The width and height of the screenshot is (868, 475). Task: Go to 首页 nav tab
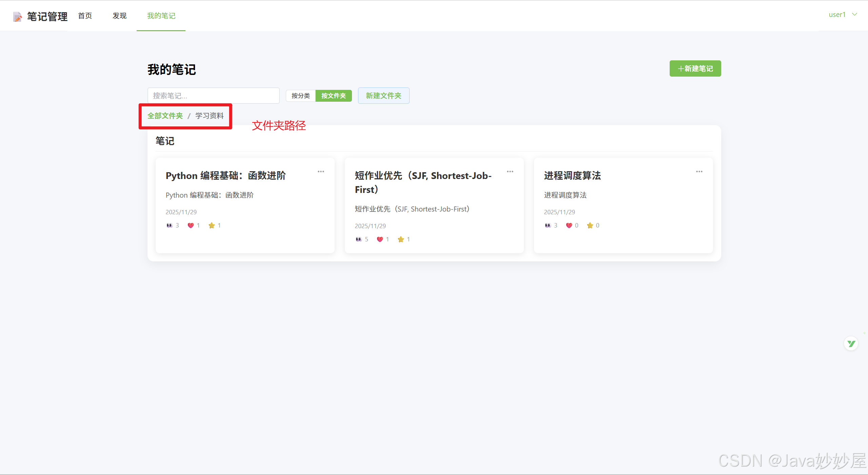point(85,16)
